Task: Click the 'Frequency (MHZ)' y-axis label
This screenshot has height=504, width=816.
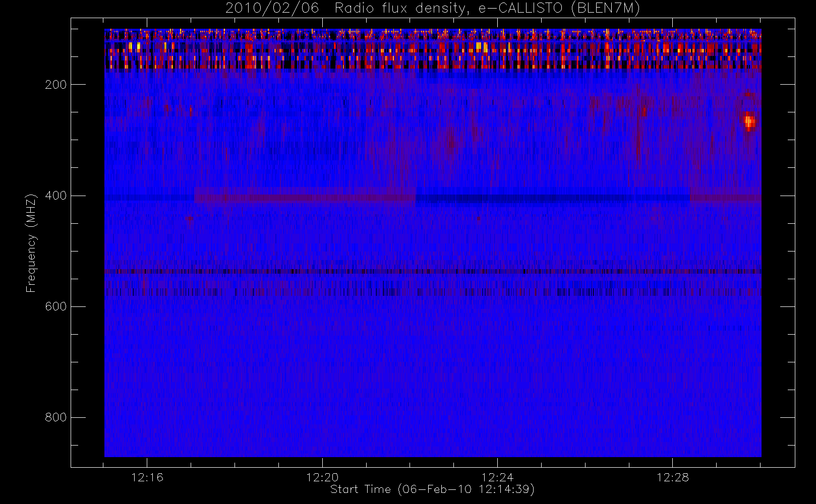Action: [31, 243]
